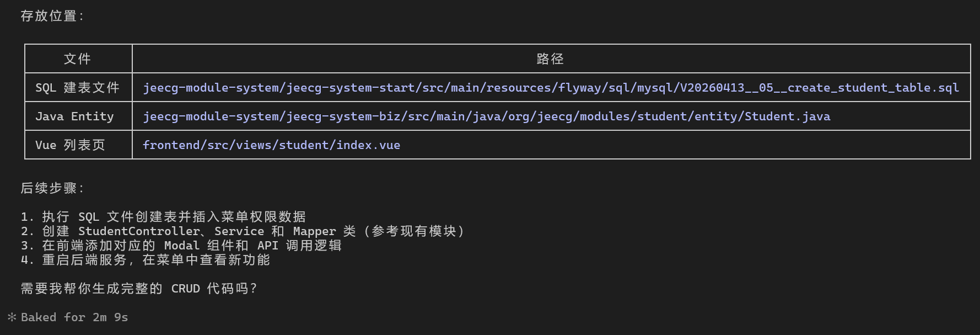Select the "Java Entity" table cell
This screenshot has width=980, height=335.
pyautogui.click(x=74, y=116)
